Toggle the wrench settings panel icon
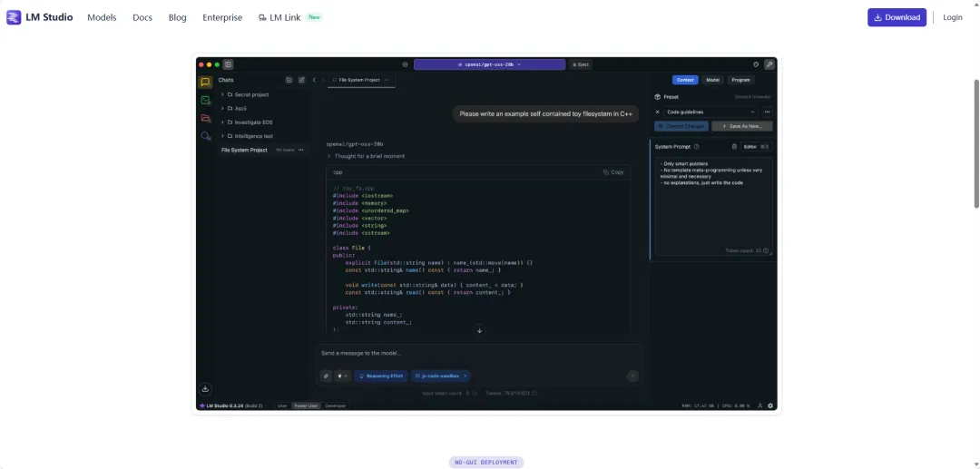Screen dimensions: 980x469 pos(769,64)
